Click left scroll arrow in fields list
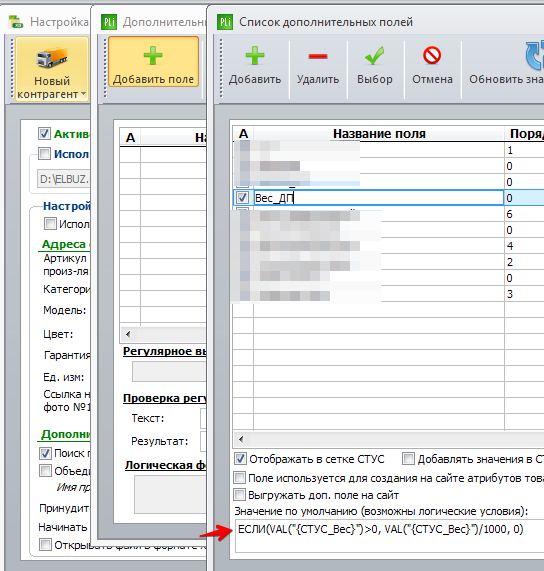The image size is (544, 571). coord(241,440)
